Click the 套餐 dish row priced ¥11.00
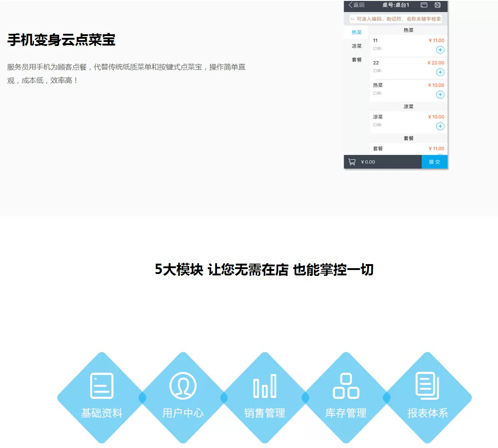The image size is (498, 448). (x=408, y=149)
